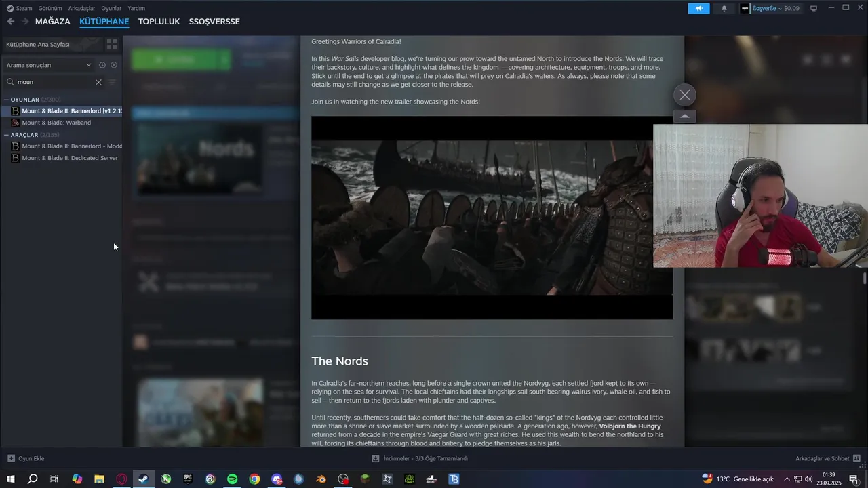Go back with the Steam back arrow

[x=11, y=22]
